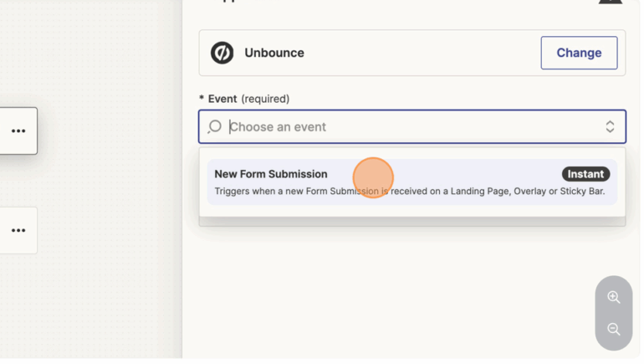The image size is (644, 364).
Task: Zoom in on the canvas
Action: (x=614, y=297)
